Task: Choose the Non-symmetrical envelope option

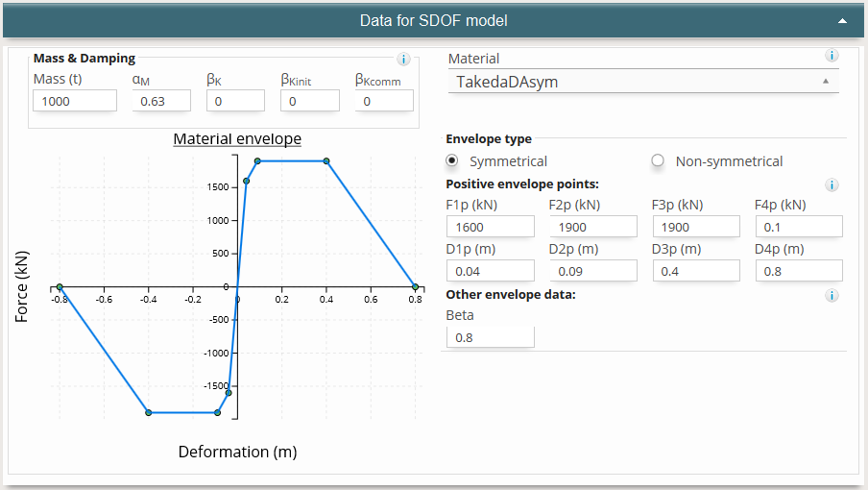Action: pos(658,161)
